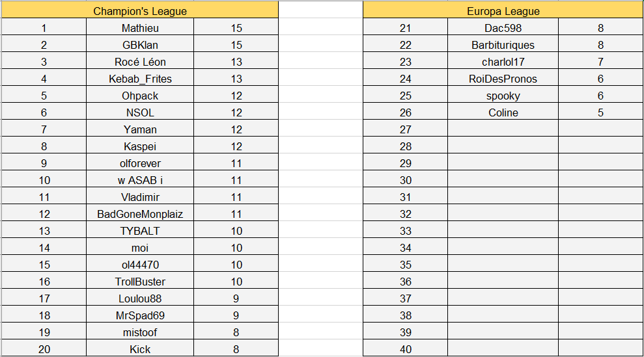Click the MrSpad69 cell

pos(140,315)
